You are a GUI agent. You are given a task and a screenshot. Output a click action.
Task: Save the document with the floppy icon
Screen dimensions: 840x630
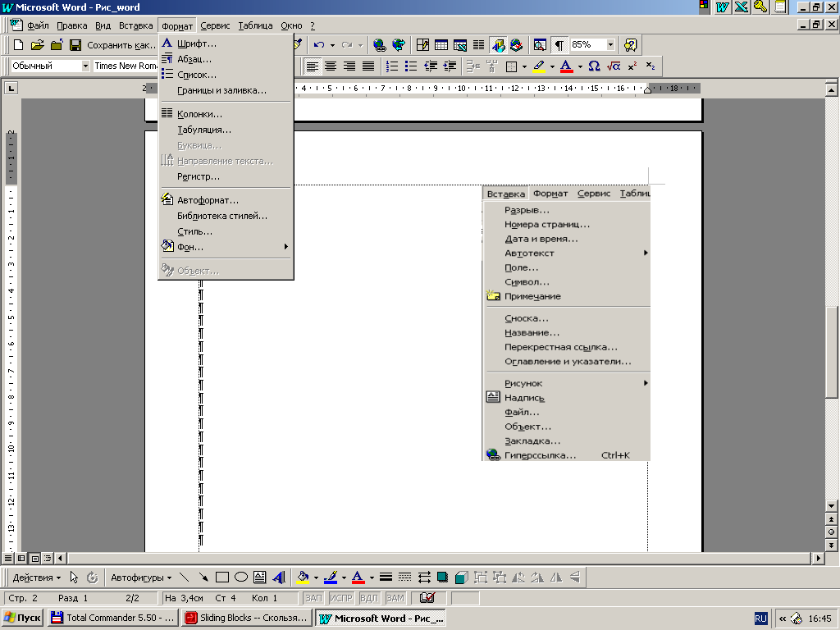75,45
